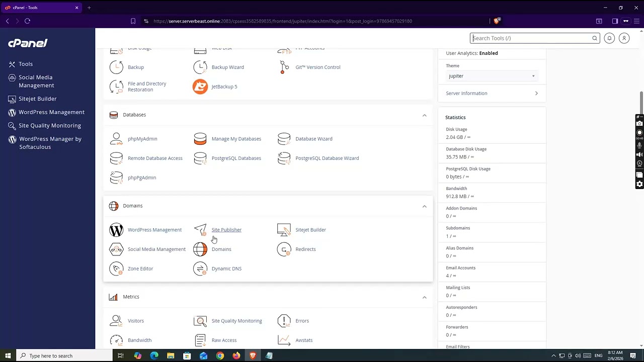Open the Social Media Management icon in Domains
This screenshot has height=362, width=644.
[x=116, y=249]
